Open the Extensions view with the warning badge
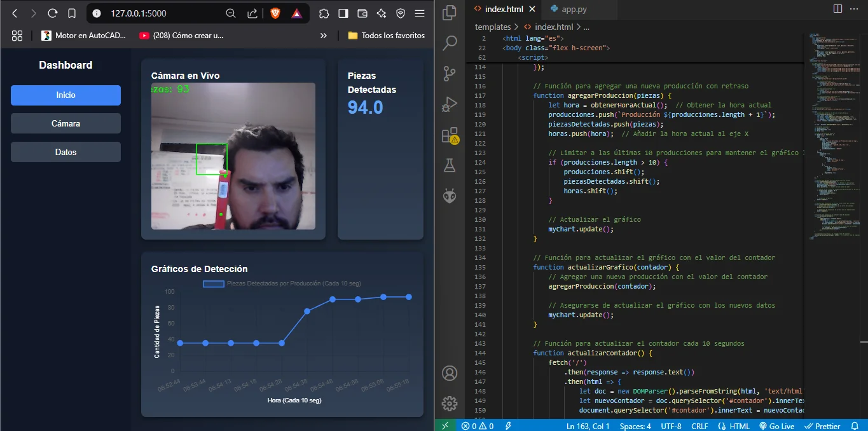This screenshot has width=868, height=431. [450, 135]
